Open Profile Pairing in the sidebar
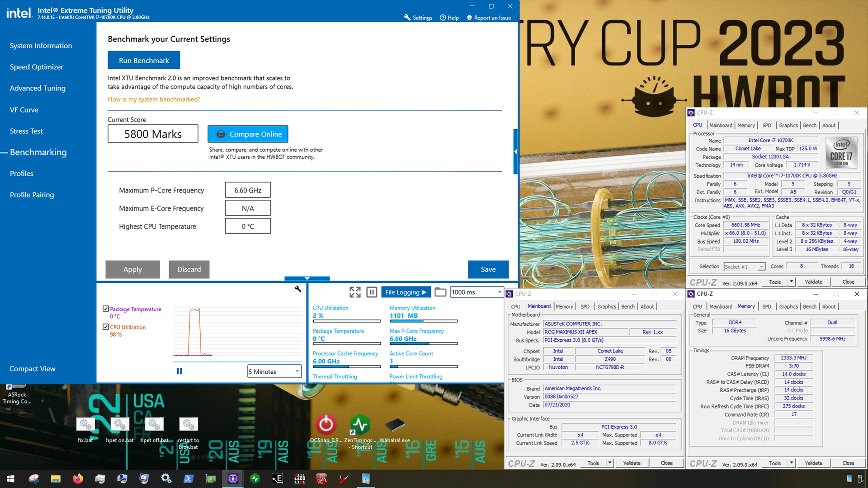This screenshot has width=868, height=488. pyautogui.click(x=32, y=195)
